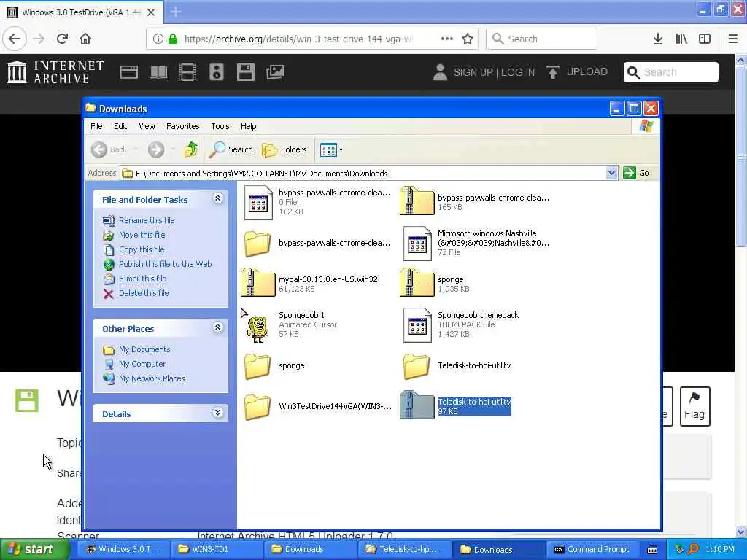747x560 pixels.
Task: Go to Firefox home page icon
Action: tap(85, 39)
